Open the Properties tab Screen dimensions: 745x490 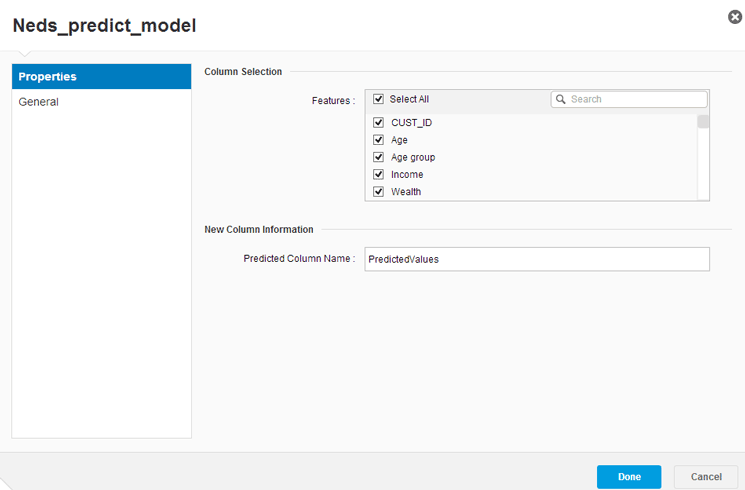pos(101,77)
